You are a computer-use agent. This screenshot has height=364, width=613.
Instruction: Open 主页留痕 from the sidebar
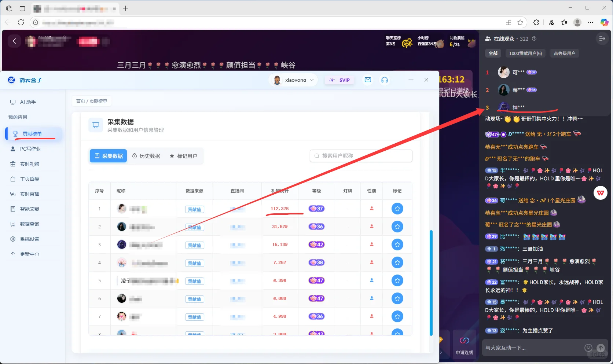coord(29,179)
